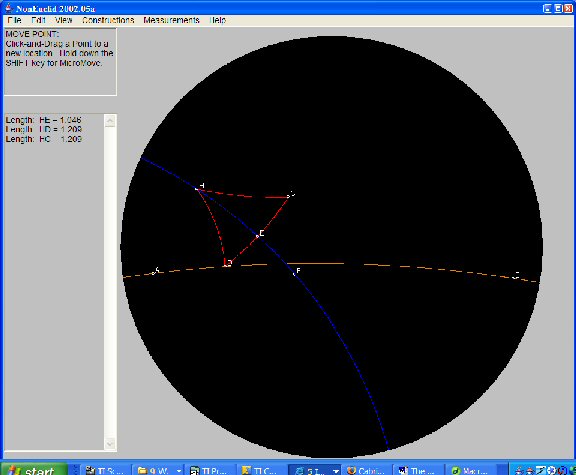Image resolution: width=576 pixels, height=475 pixels.
Task: Open the Help menu
Action: coord(217,20)
